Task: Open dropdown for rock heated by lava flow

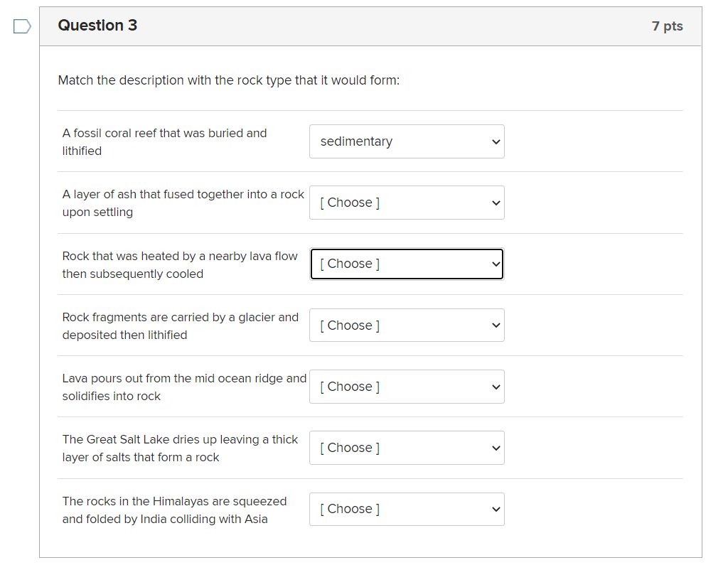Action: click(x=407, y=264)
